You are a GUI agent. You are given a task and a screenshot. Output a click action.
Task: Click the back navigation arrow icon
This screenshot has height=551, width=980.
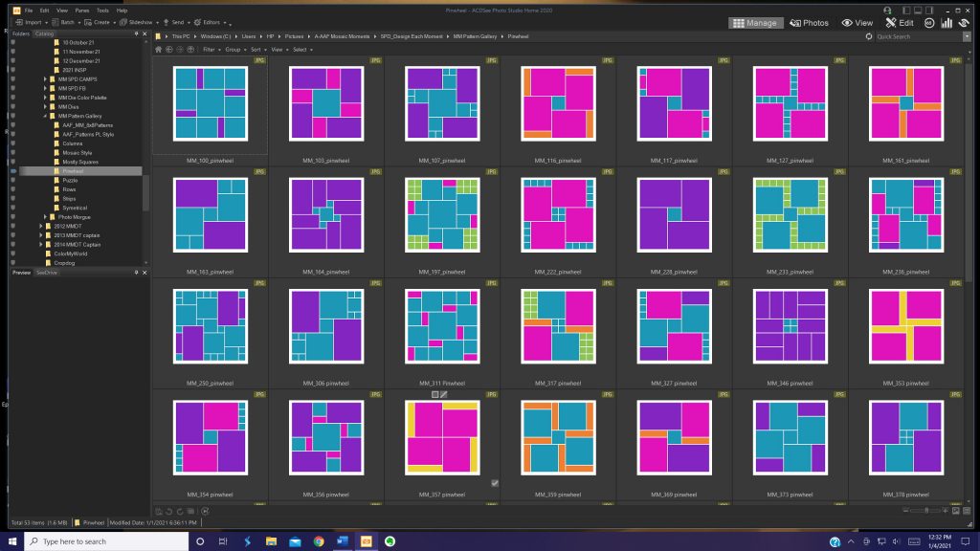coord(169,50)
